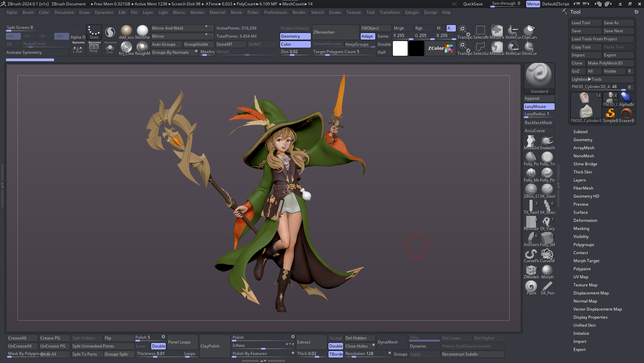Image resolution: width=644 pixels, height=363 pixels.
Task: Toggle X axis symmetry button
Action: pos(13,36)
